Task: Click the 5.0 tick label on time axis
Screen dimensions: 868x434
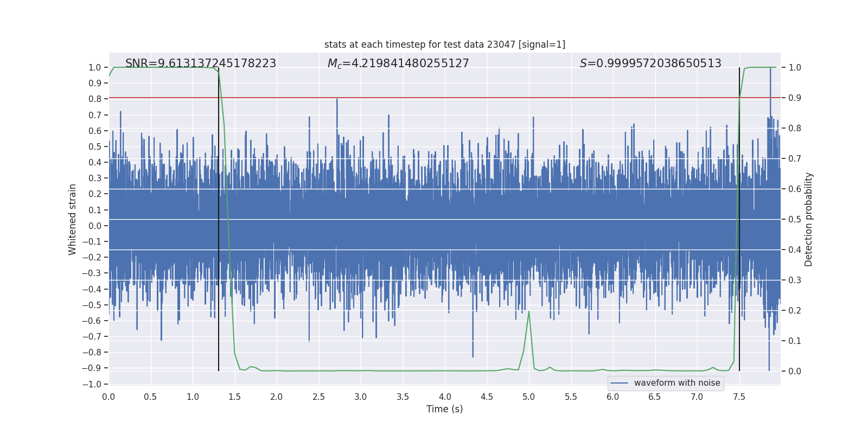Action: pyautogui.click(x=529, y=397)
